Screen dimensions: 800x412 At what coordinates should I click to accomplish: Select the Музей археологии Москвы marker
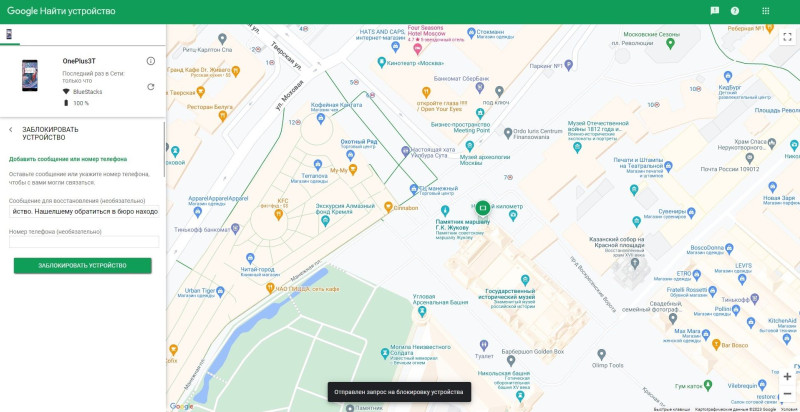(x=469, y=146)
